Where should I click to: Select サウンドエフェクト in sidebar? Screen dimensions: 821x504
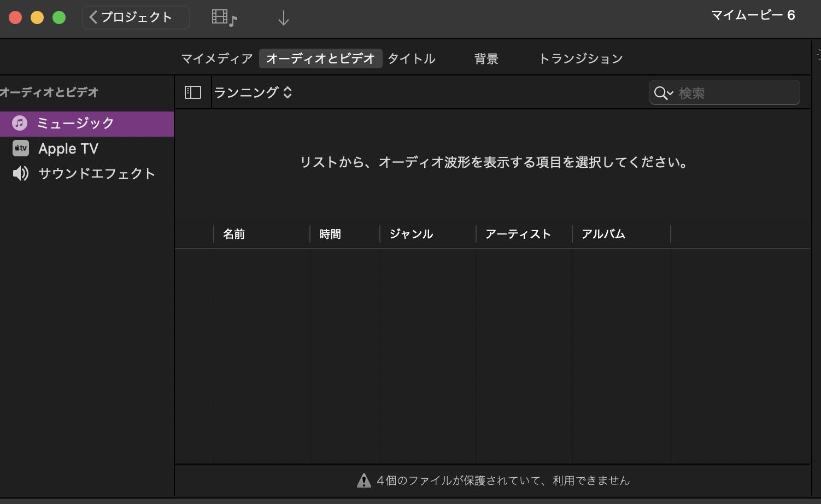87,173
